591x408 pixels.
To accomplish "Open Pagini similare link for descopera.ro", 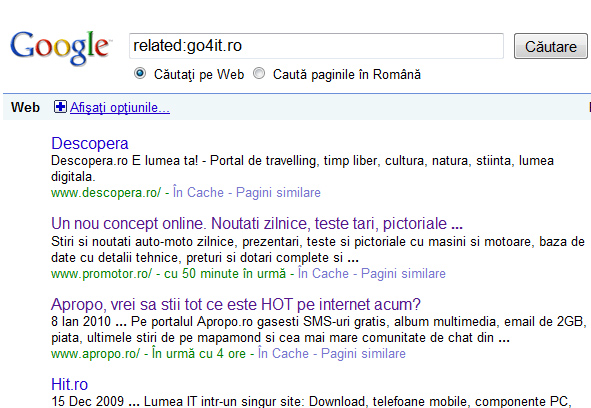I will click(278, 192).
